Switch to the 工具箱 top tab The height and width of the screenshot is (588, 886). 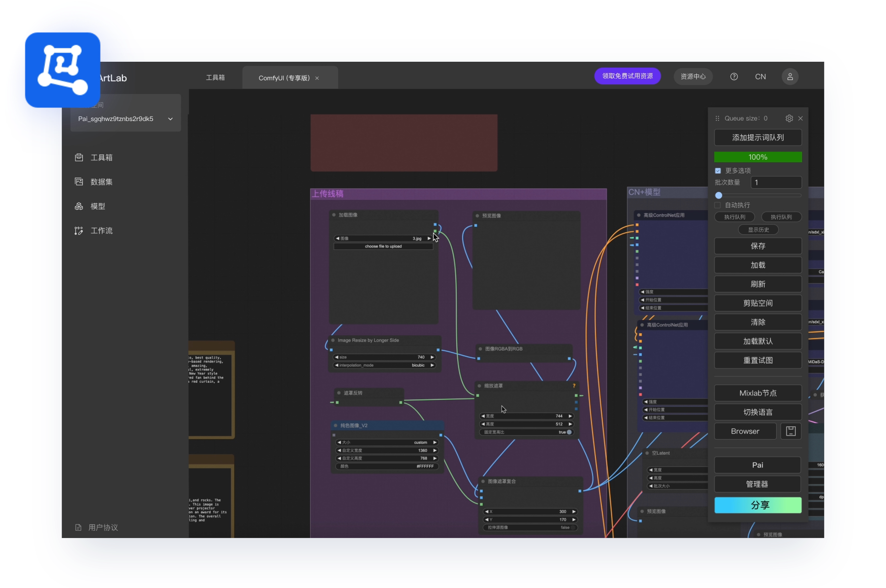click(x=215, y=77)
